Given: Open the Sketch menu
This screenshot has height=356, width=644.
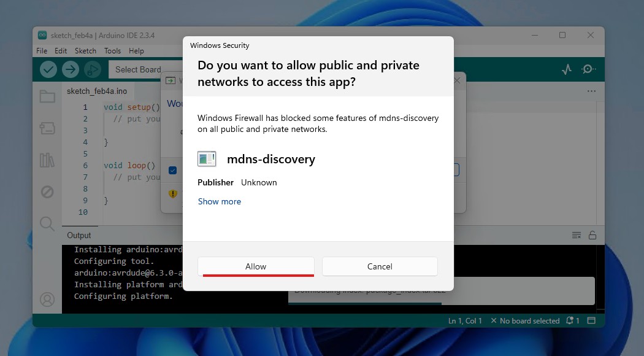Looking at the screenshot, I should tap(85, 51).
